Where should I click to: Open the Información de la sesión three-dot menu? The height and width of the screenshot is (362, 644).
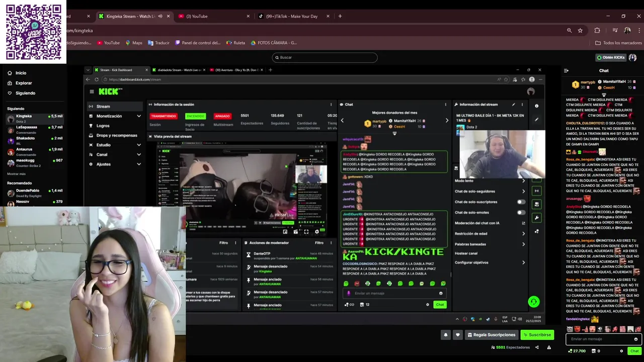tap(331, 105)
